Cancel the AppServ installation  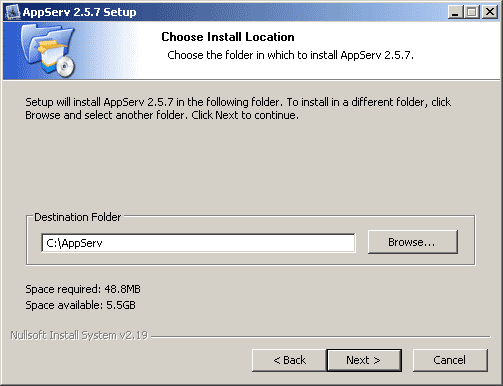tap(450, 360)
